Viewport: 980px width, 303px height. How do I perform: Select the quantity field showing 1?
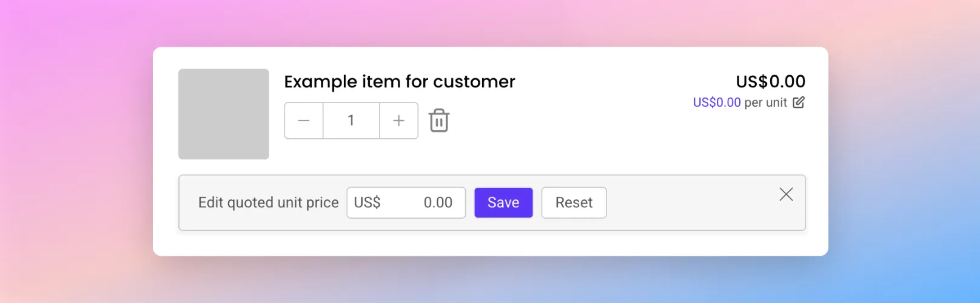click(351, 121)
